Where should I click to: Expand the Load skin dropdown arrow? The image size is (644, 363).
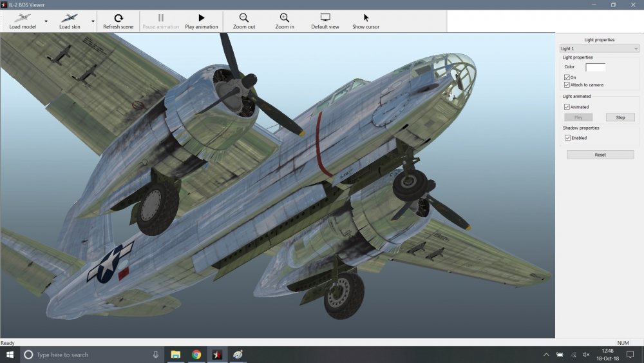pyautogui.click(x=93, y=21)
